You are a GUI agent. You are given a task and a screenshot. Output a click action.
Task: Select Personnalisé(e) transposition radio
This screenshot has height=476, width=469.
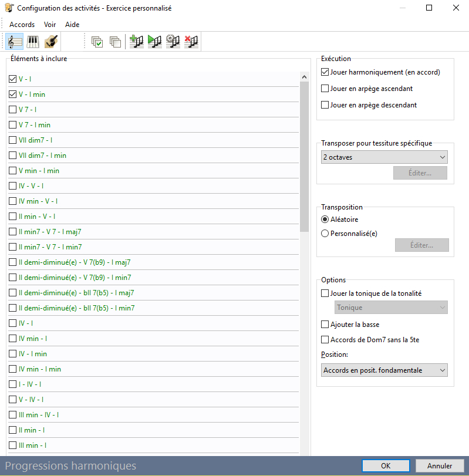(325, 234)
